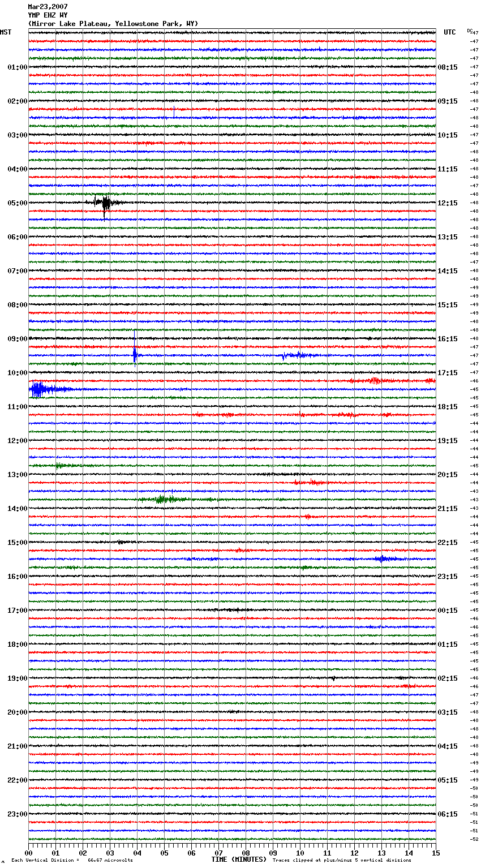The width and height of the screenshot is (481, 868).
Task: Click the 12:15 UTC time label
Action: click(448, 203)
